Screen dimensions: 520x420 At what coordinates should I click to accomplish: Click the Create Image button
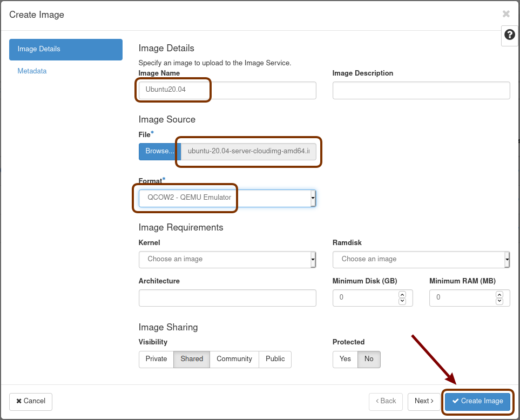tap(477, 401)
